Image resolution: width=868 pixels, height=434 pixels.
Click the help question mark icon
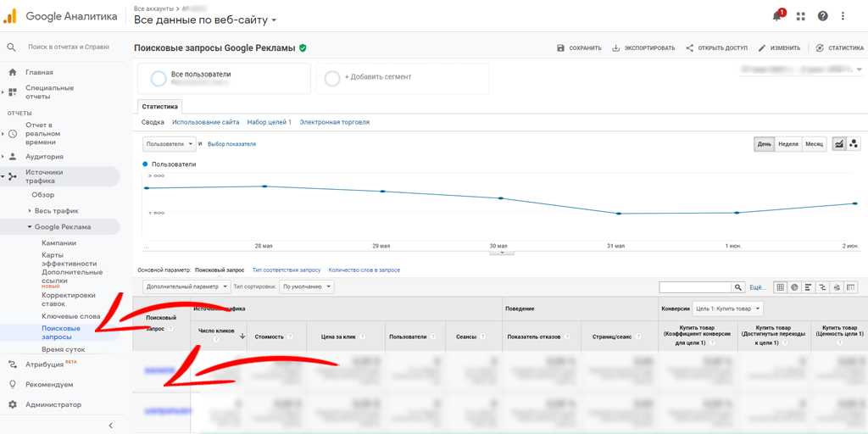(822, 16)
